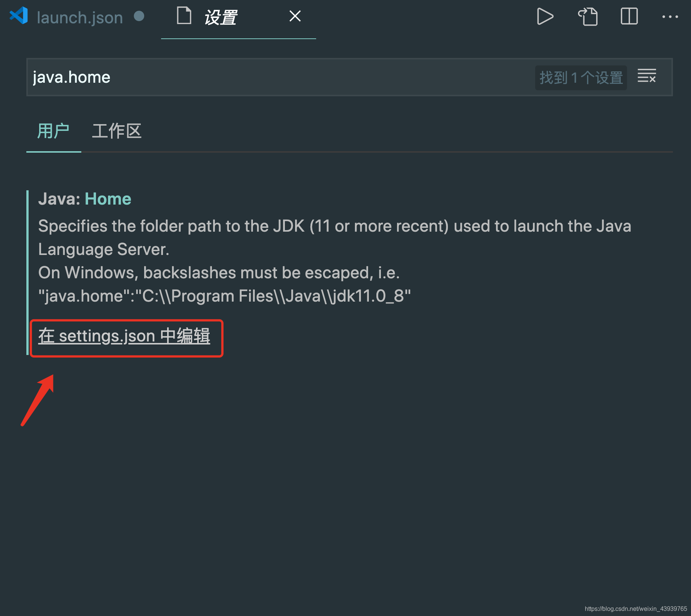Click the unsaved dot indicator on launch.json
This screenshot has height=616, width=691.
139,16
